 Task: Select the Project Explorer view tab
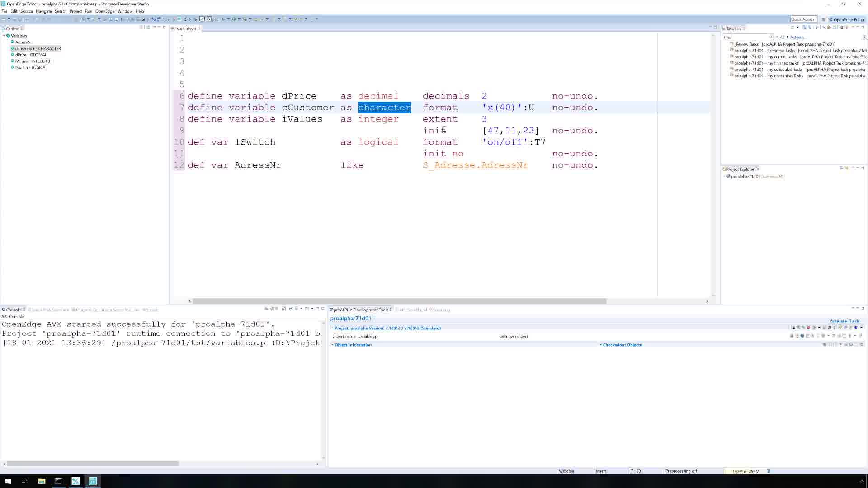[740, 169]
